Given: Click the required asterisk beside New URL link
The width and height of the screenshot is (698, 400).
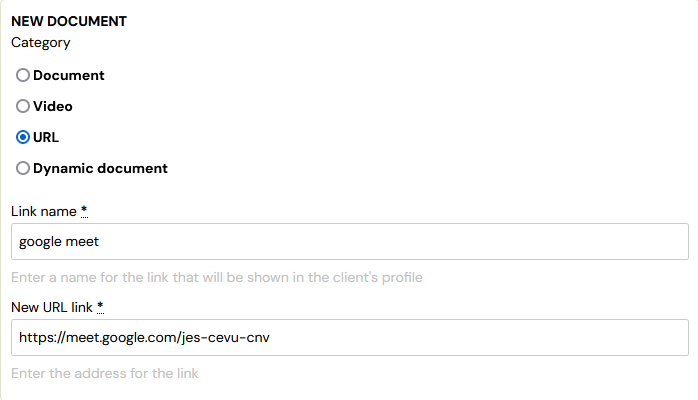Looking at the screenshot, I should point(100,307).
